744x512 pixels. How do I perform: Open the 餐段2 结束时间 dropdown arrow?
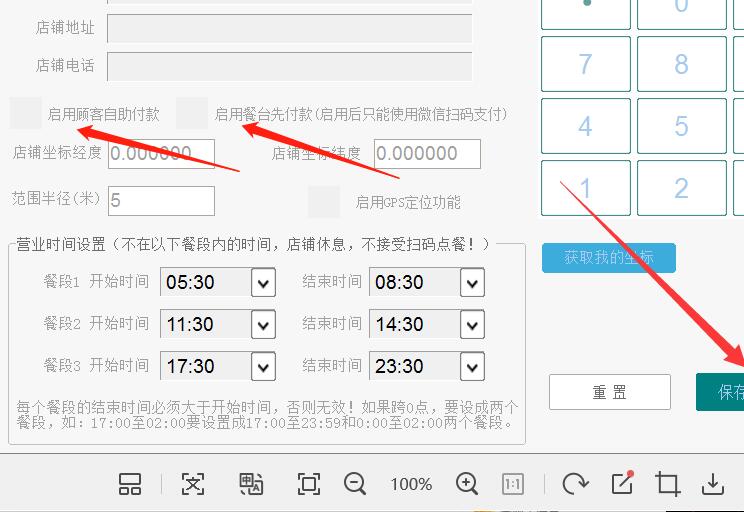click(472, 325)
